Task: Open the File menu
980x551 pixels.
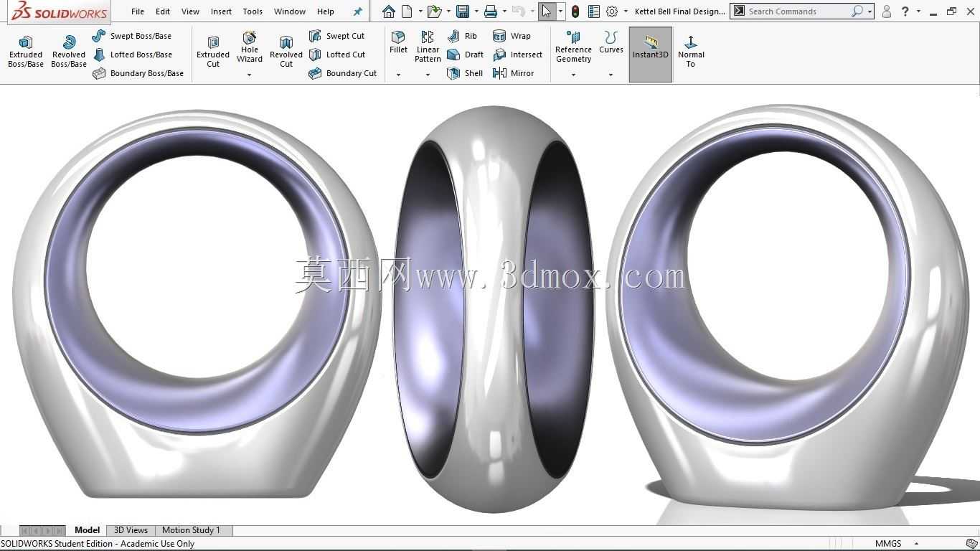Action: tap(138, 11)
